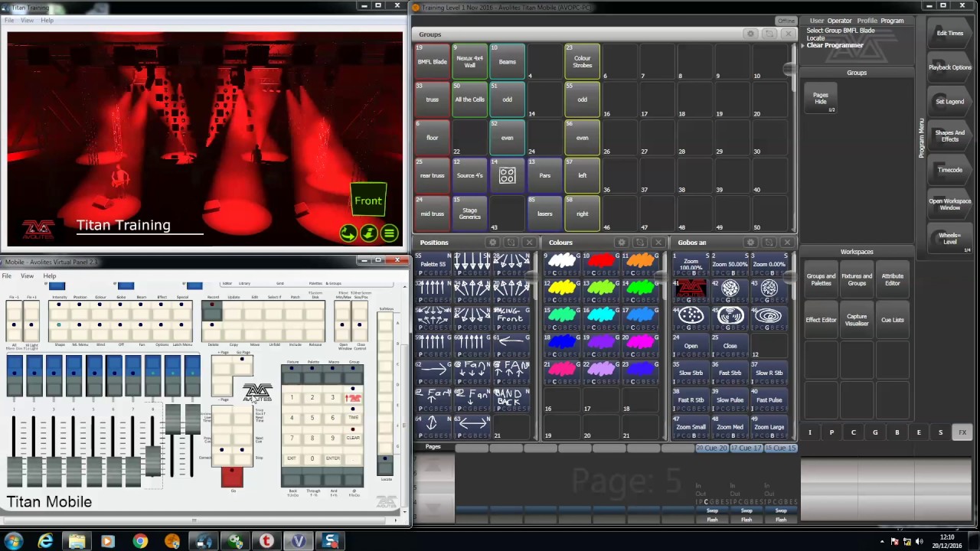
Task: Click the Open Workspace Window option
Action: tap(950, 204)
